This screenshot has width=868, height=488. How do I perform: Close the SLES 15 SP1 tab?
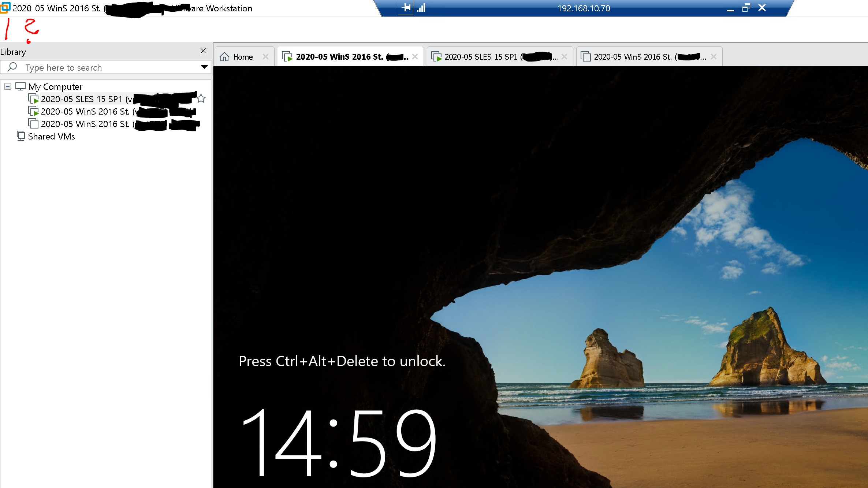pos(565,57)
